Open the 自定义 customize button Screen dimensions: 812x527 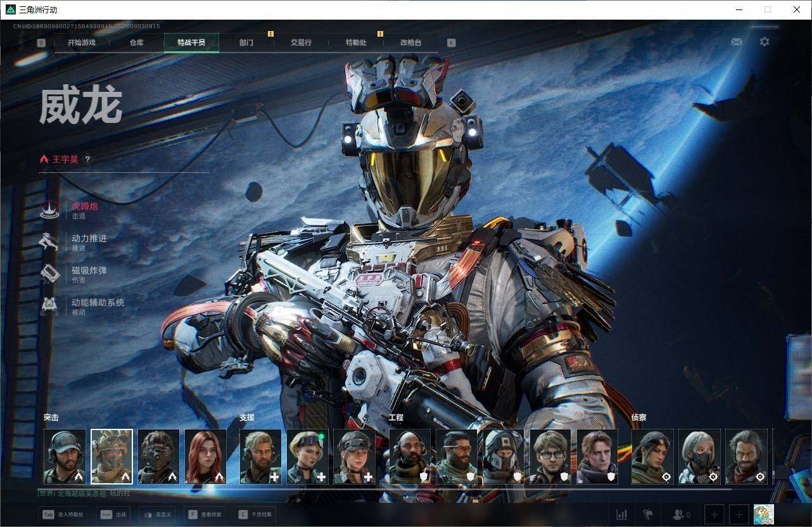click(157, 514)
